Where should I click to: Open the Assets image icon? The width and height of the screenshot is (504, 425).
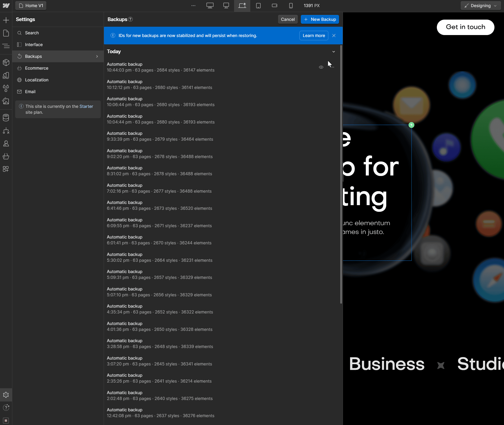(x=6, y=101)
